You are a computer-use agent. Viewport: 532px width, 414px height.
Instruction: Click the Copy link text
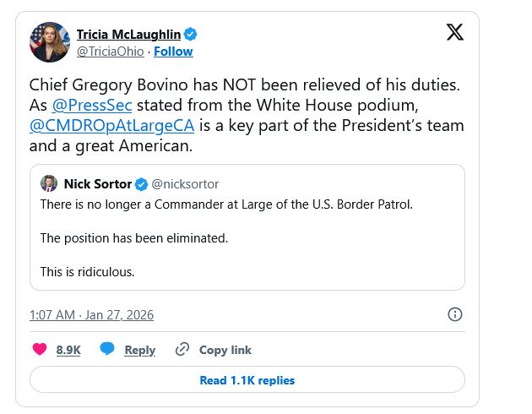[x=225, y=350]
